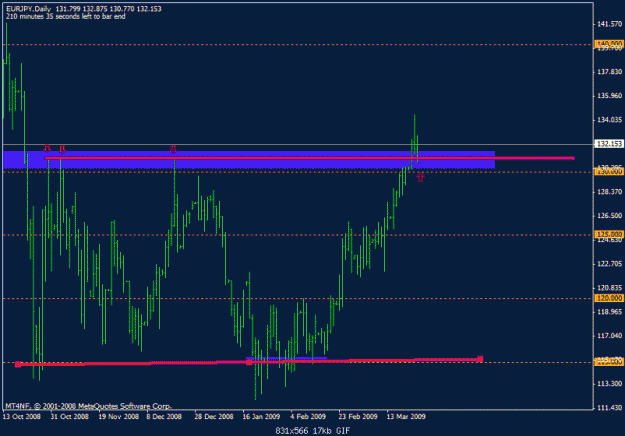The image size is (625, 436).
Task: Click the 135.960 price axis label
Action: pyautogui.click(x=609, y=96)
